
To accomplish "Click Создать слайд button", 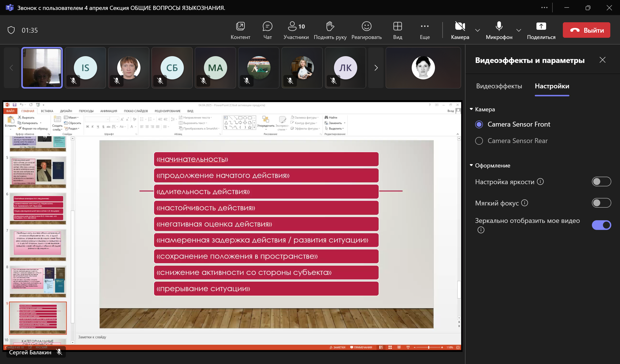I will [57, 123].
